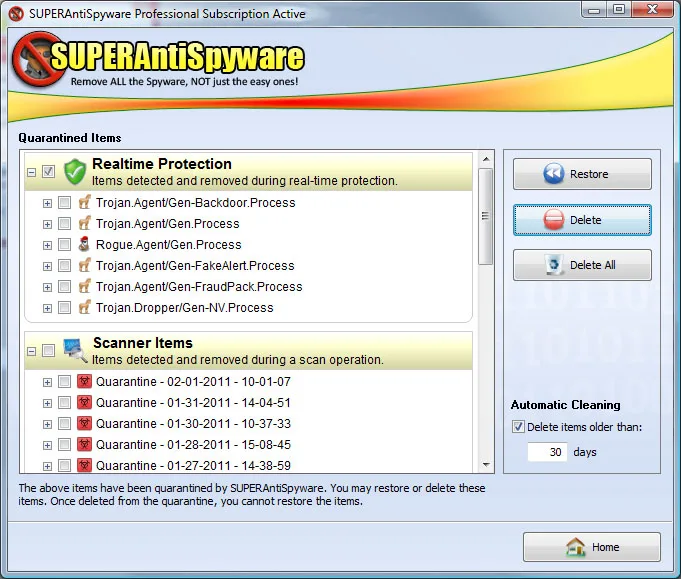Viewport: 681px width, 579px height.
Task: Click the Rogue.Agent/Gen.Process rogue icon
Action: 84,244
